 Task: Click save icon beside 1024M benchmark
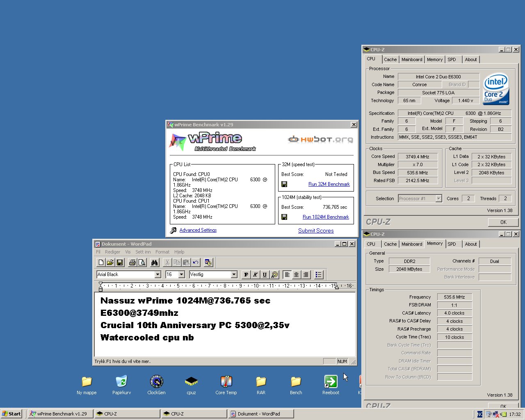tap(284, 217)
